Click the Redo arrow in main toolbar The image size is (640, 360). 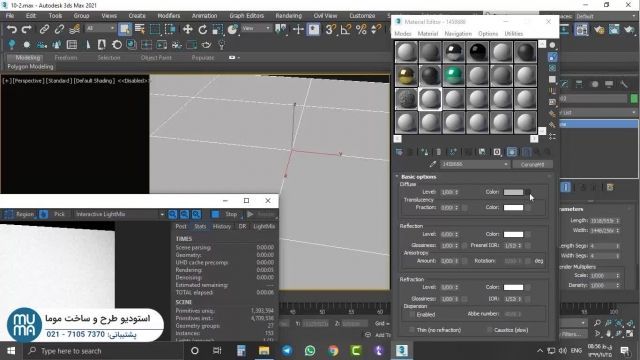click(x=27, y=29)
